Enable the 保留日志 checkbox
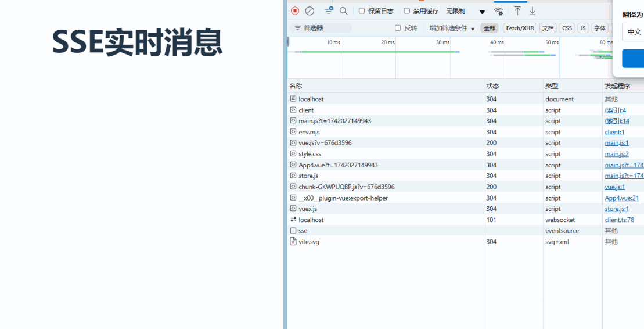 pyautogui.click(x=362, y=11)
